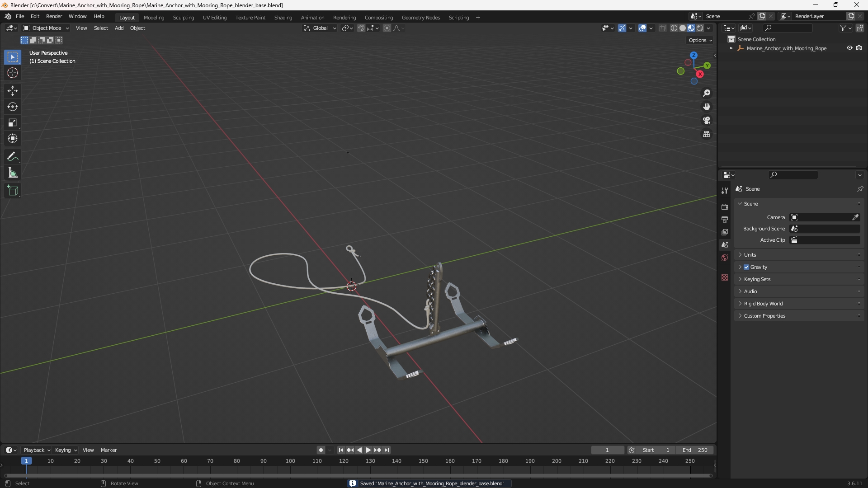The height and width of the screenshot is (488, 868).
Task: Activate the Move tool
Action: [x=13, y=91]
